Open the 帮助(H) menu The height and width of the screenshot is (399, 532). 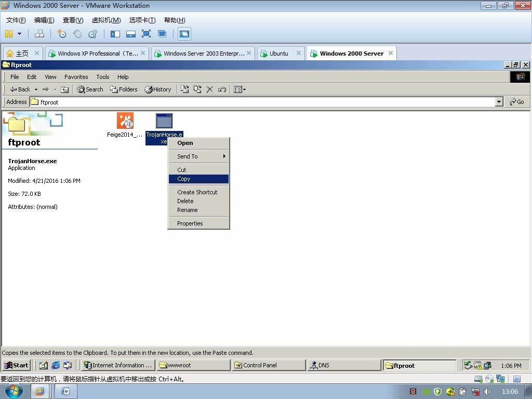coord(175,20)
